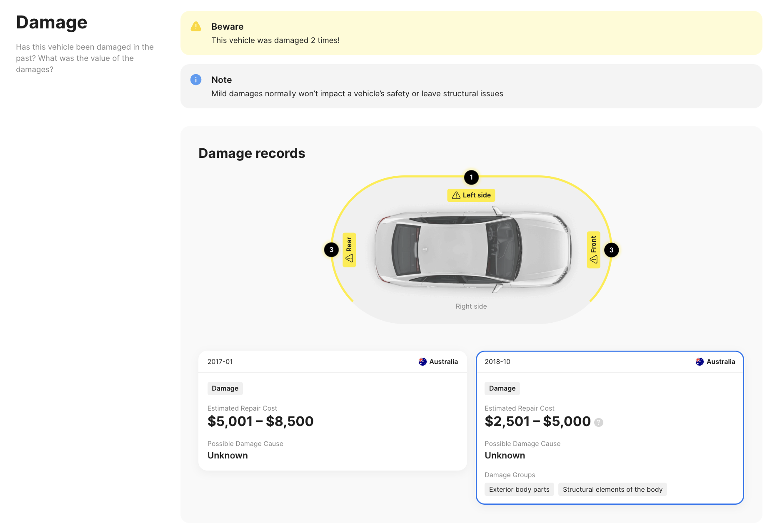Click the rear damage marker numbered 3
This screenshot has height=532, width=779.
point(331,250)
